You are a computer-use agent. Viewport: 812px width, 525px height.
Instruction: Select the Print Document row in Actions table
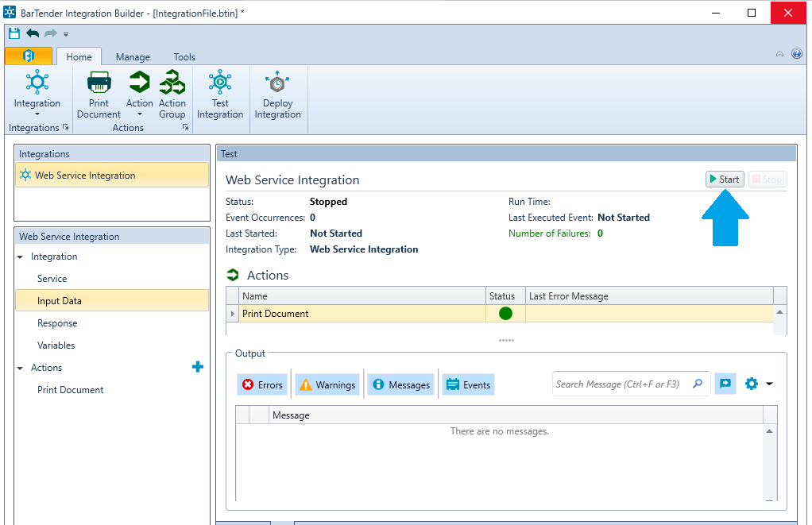click(500, 313)
